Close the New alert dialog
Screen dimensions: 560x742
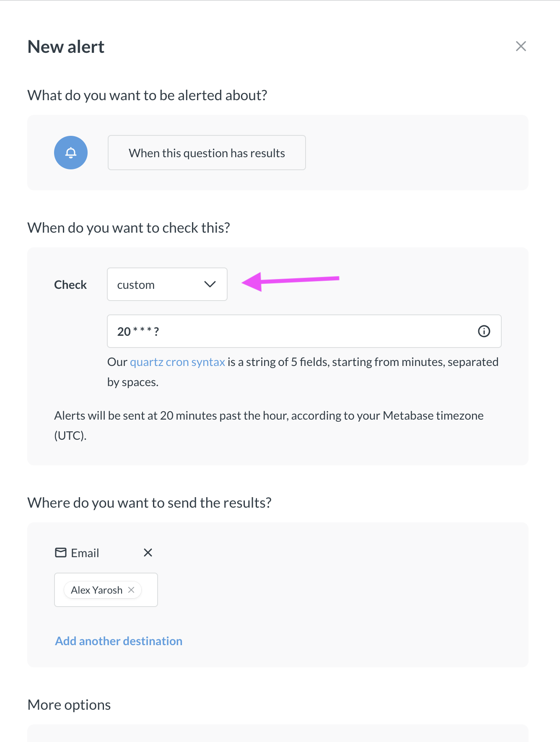pos(521,46)
